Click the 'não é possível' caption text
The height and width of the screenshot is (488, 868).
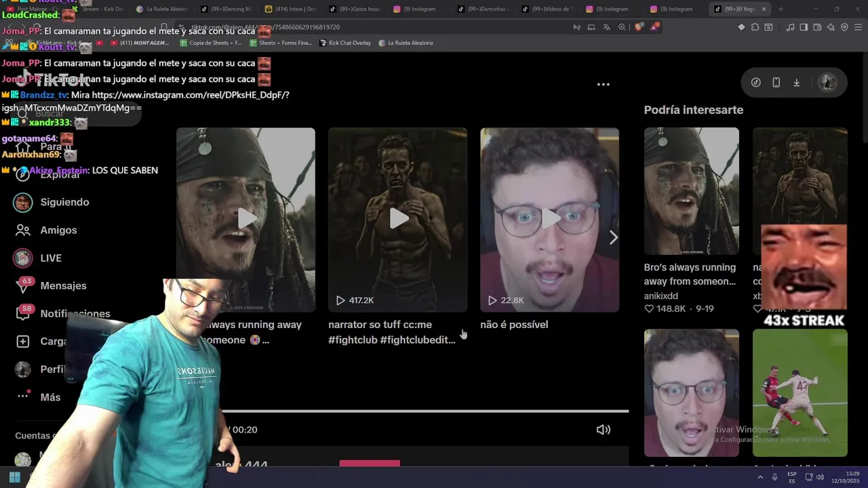point(514,325)
